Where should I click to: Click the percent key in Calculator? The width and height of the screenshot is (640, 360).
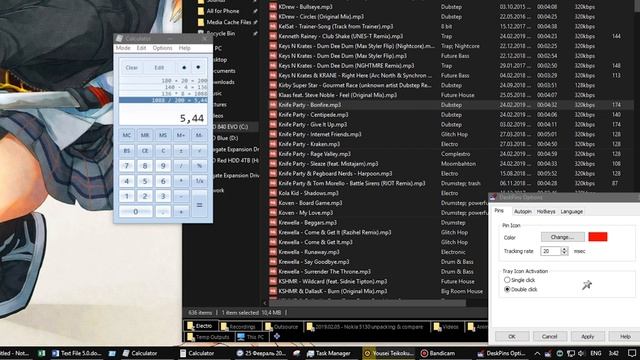pos(199,166)
